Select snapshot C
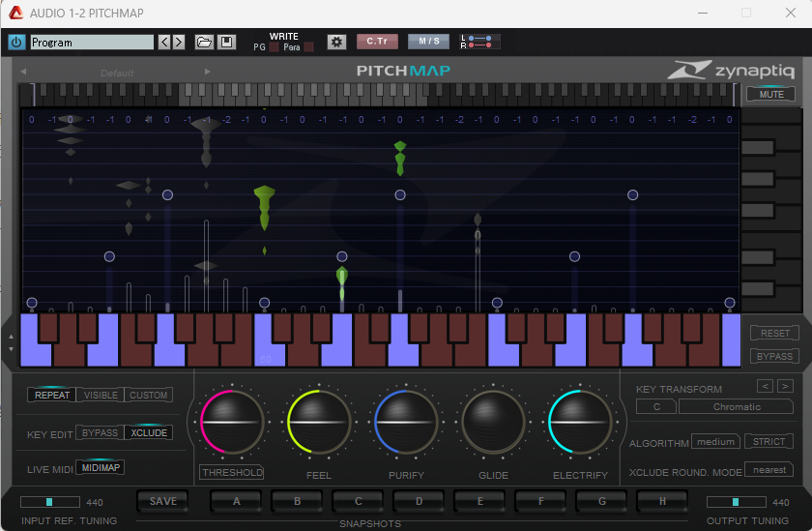This screenshot has height=531, width=812. click(x=358, y=501)
